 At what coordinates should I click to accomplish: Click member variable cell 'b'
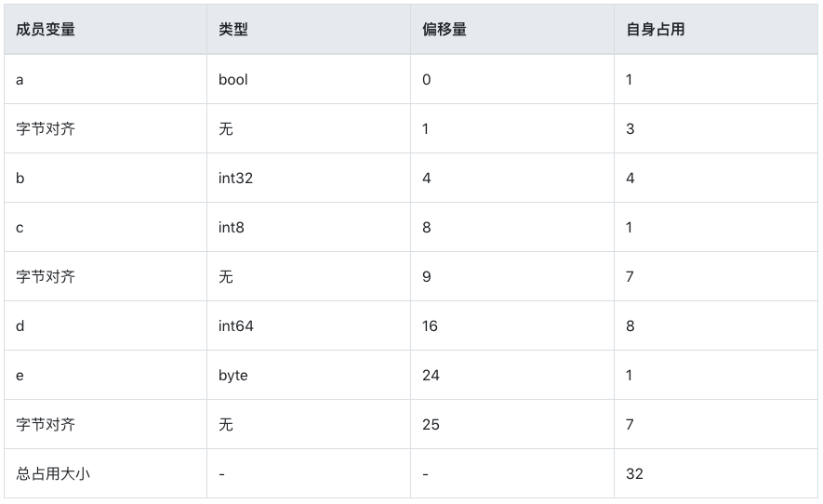pos(20,179)
